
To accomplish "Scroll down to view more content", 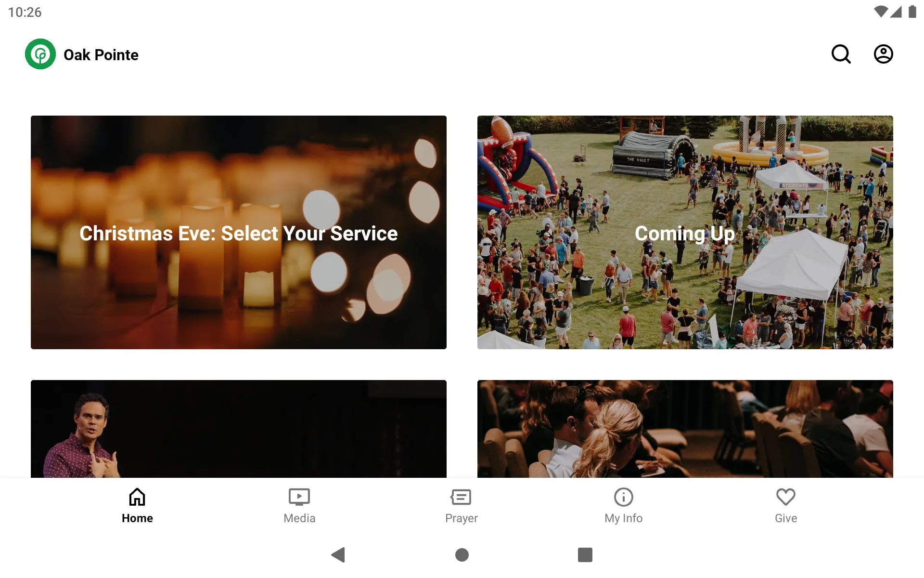I will 462,300.
